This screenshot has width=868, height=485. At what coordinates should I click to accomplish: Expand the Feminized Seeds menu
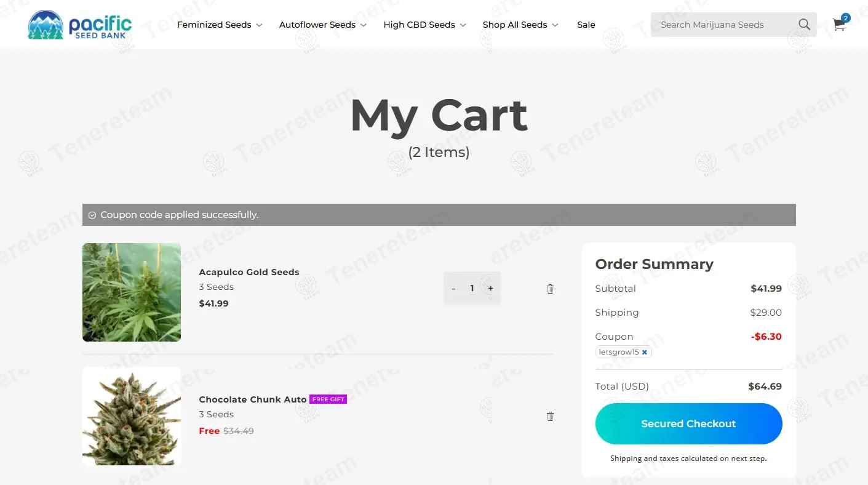click(x=220, y=25)
